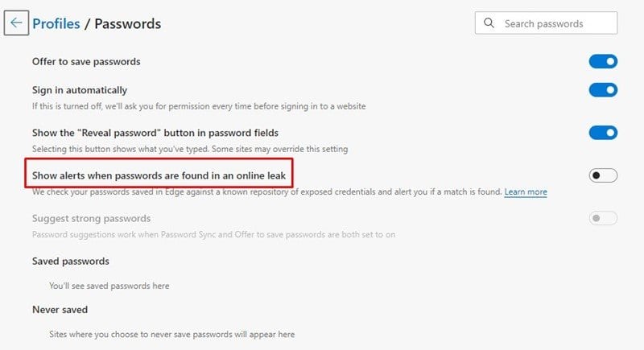Click the Suggest strong passwords toggle
The height and width of the screenshot is (350, 644).
(603, 218)
